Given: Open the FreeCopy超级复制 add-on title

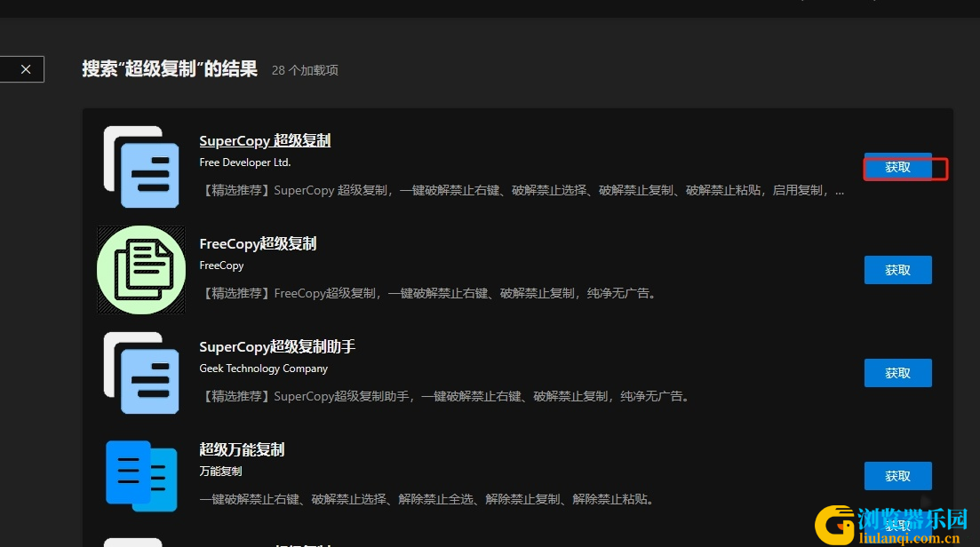Looking at the screenshot, I should click(258, 243).
